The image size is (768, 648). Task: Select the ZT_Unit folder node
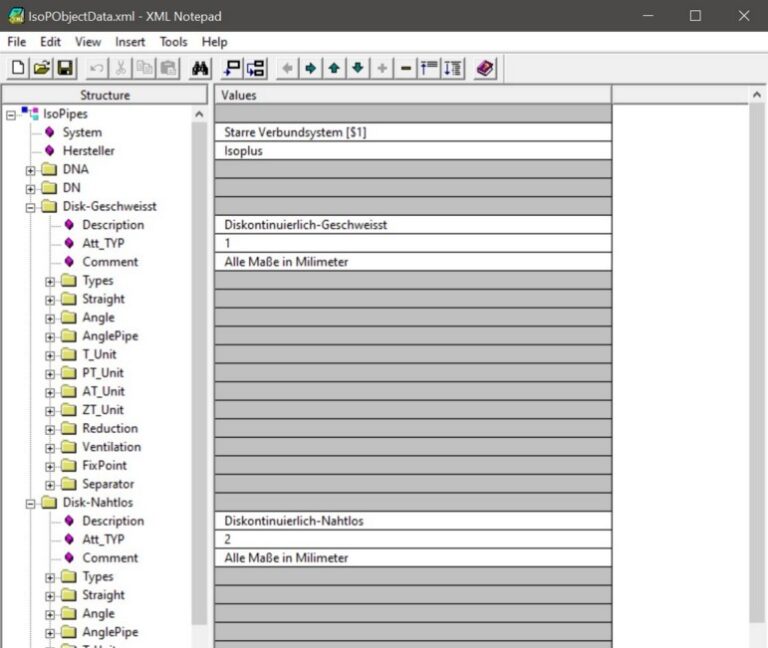103,410
